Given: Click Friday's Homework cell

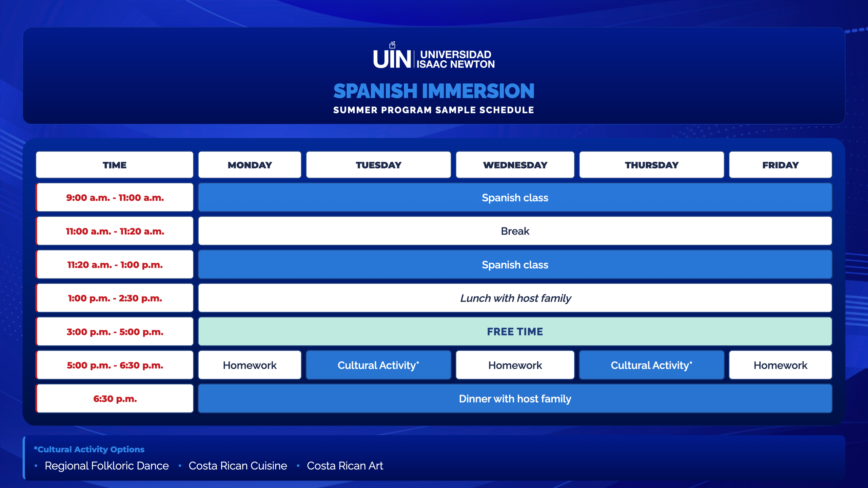Looking at the screenshot, I should click(781, 365).
